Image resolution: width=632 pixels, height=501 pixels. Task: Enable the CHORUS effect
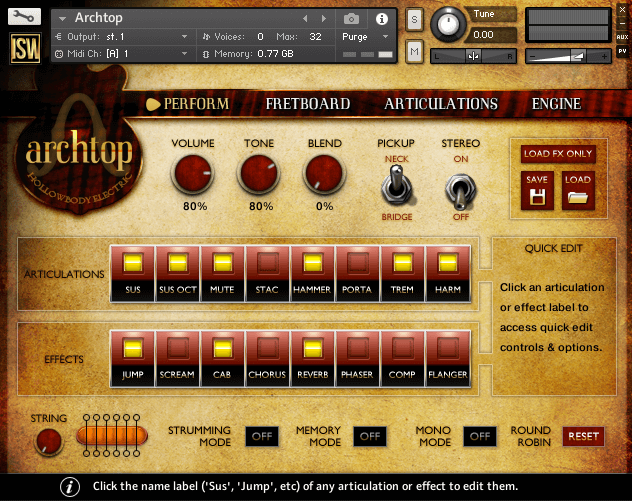pyautogui.click(x=267, y=348)
